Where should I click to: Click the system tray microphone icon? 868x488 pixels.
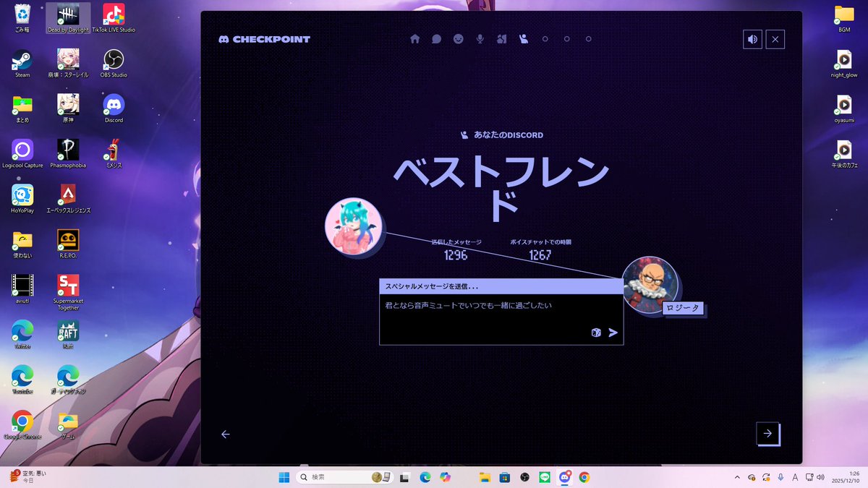781,477
